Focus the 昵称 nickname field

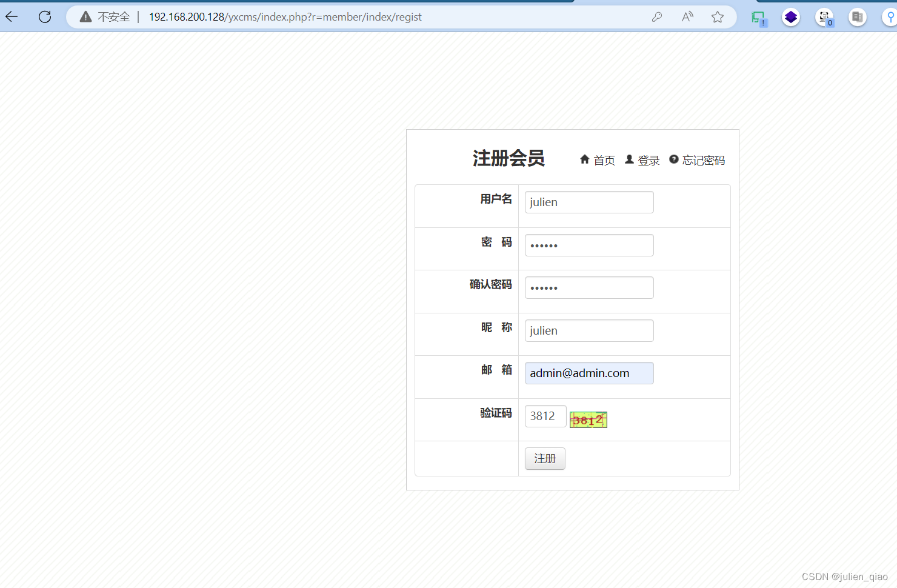coord(589,330)
